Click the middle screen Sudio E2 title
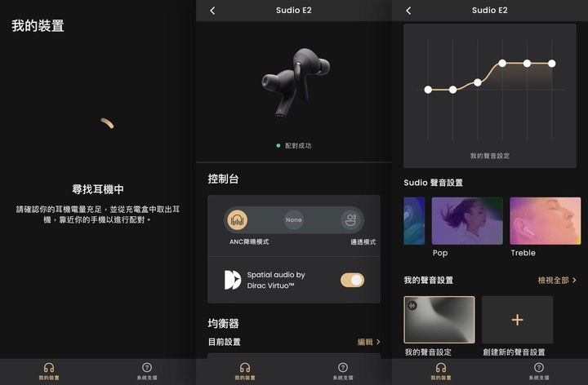This screenshot has width=588, height=385. click(x=294, y=11)
